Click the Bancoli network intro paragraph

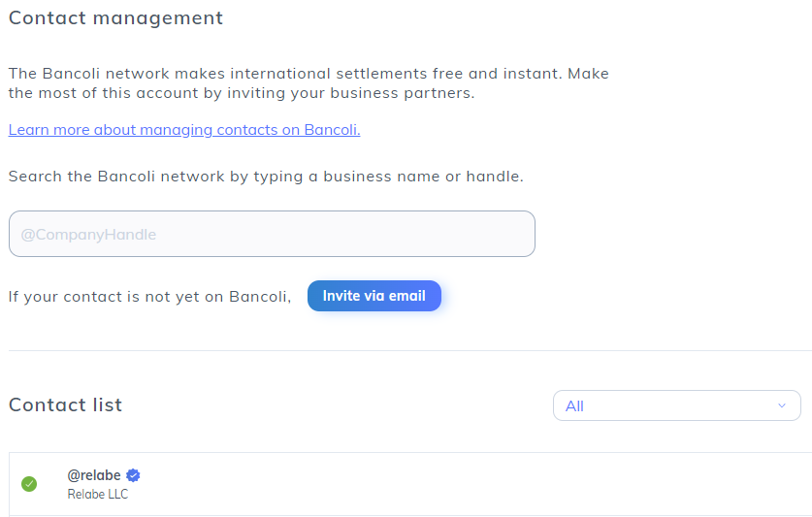click(309, 83)
